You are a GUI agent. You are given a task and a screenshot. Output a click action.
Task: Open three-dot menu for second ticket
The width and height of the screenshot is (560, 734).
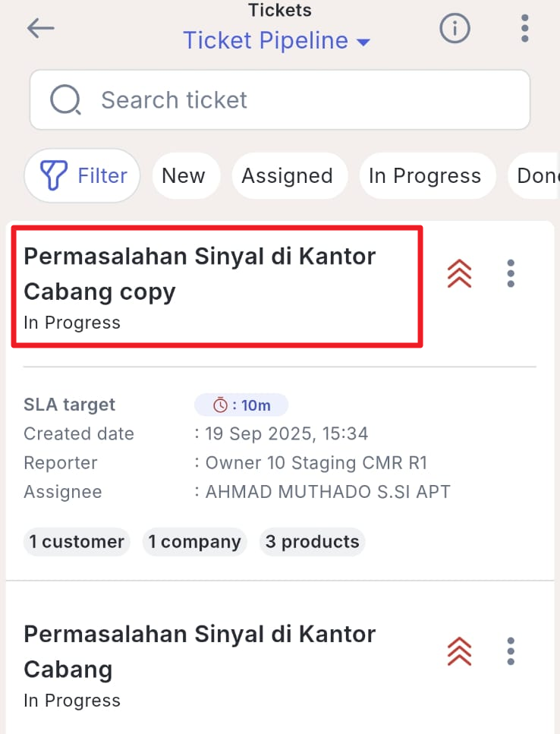click(511, 651)
